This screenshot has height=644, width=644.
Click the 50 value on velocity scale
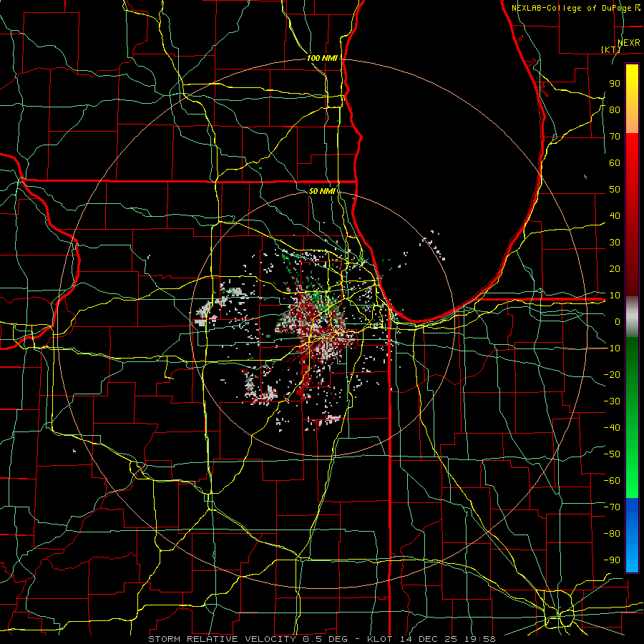coord(615,190)
